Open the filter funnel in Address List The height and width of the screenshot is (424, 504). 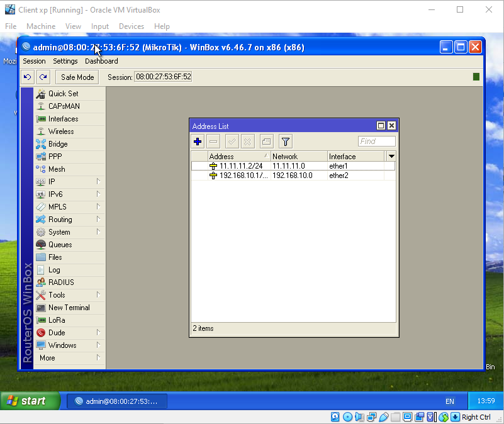pyautogui.click(x=286, y=142)
